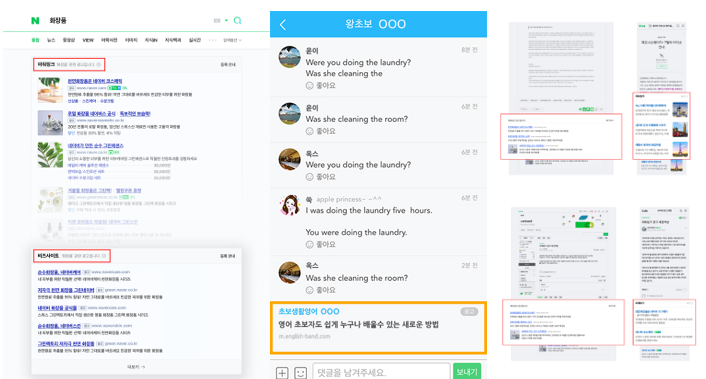
Task: Like 옥스's 'Were you doing the laundry?' message
Action: [x=321, y=177]
